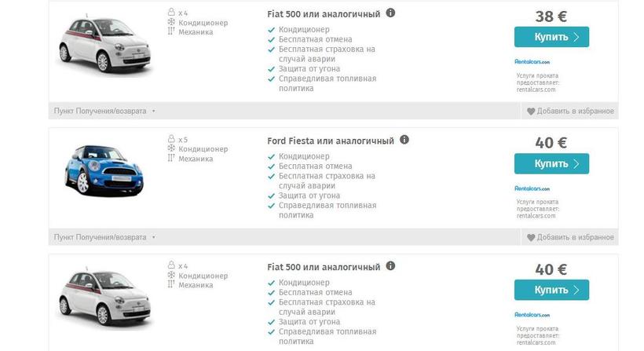The image size is (644, 351).
Task: Click passenger seats icon in Ford Fiesta card
Action: pyautogui.click(x=170, y=140)
